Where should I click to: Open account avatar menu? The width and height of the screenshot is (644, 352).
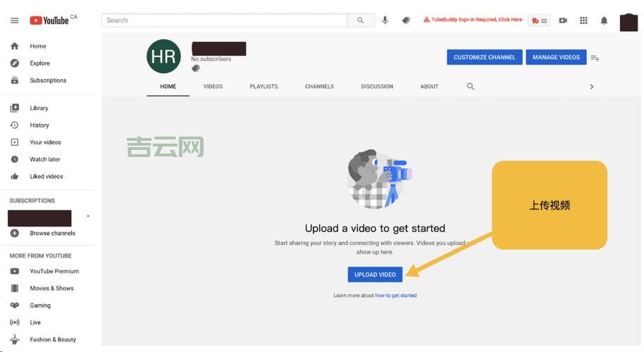point(628,22)
